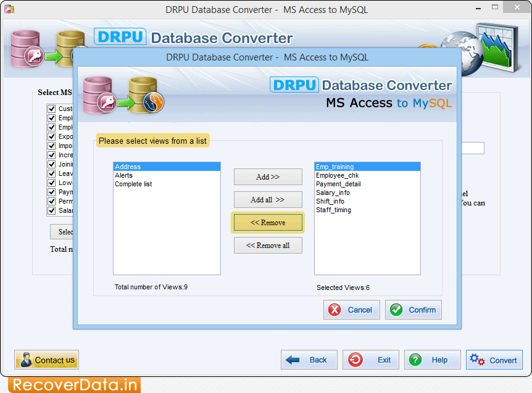
Task: Minimize the main application window
Action: [478, 8]
